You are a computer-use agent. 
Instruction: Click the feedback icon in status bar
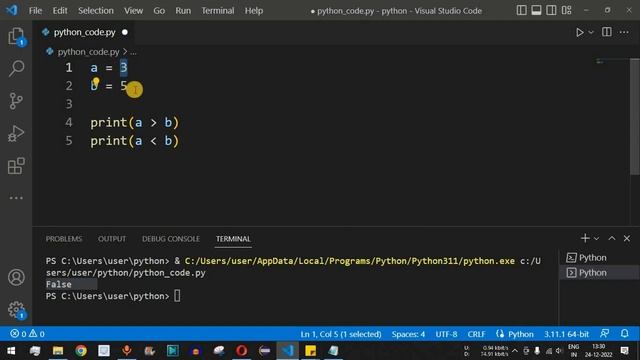(x=605, y=334)
